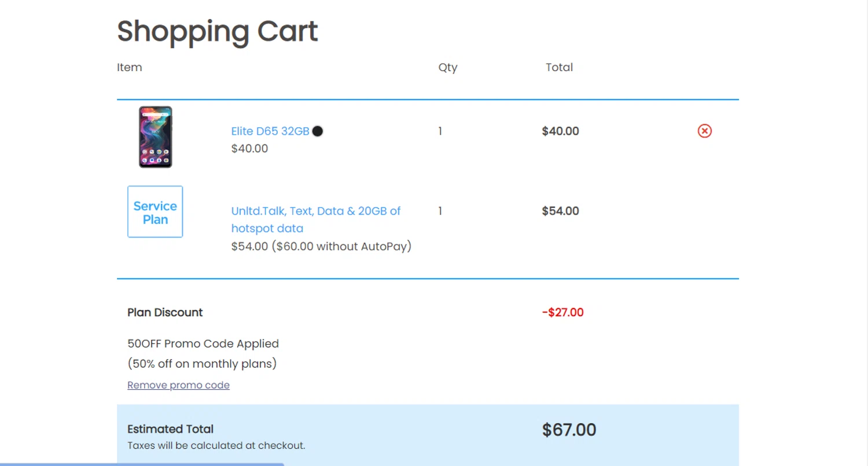This screenshot has height=466, width=868.
Task: Click the Total column header
Action: point(559,67)
